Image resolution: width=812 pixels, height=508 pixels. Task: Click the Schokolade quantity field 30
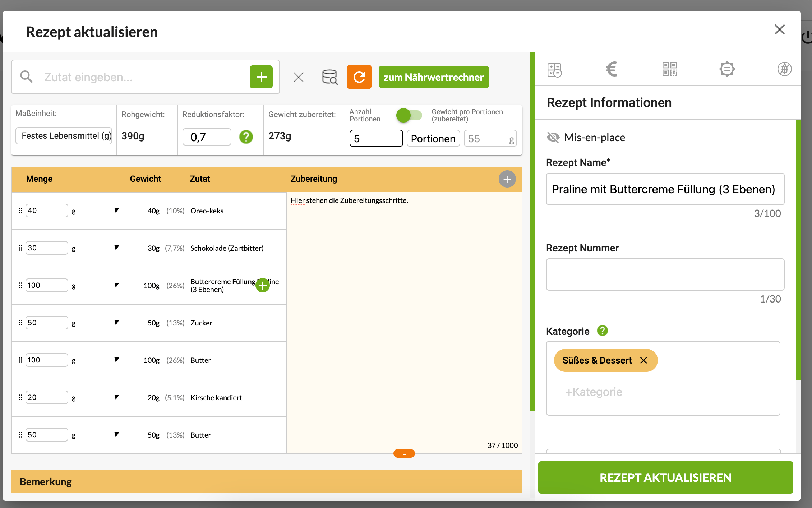[x=47, y=248]
